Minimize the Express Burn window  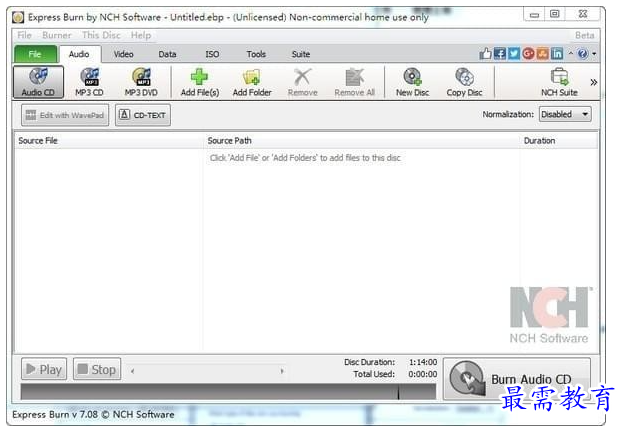534,15
